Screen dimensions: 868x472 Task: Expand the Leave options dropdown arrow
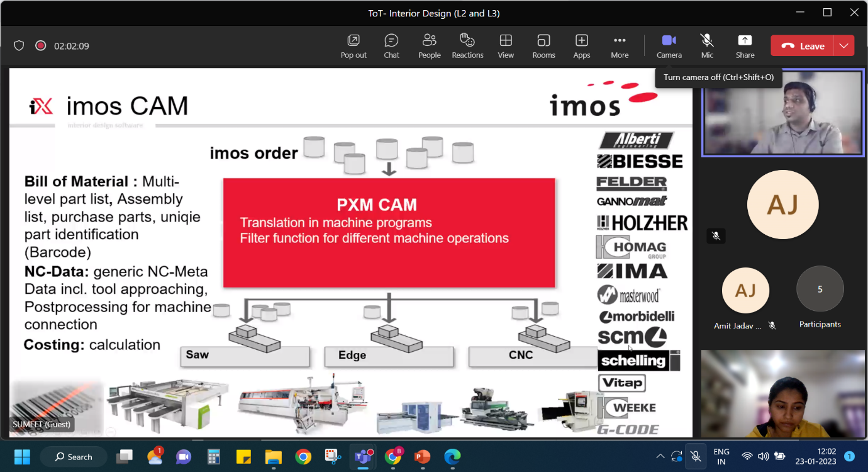tap(843, 46)
